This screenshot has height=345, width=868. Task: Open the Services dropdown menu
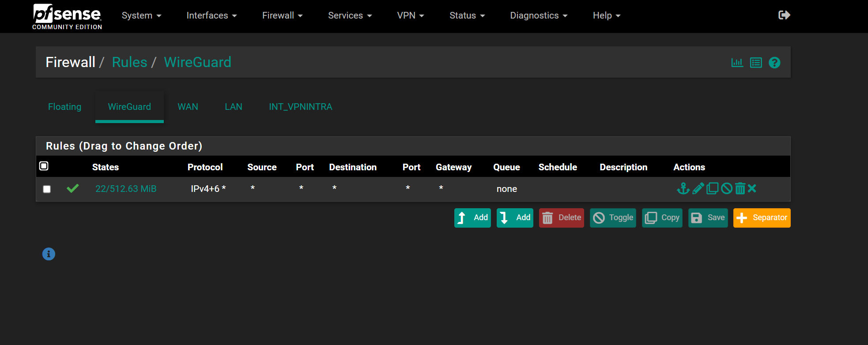coord(350,15)
